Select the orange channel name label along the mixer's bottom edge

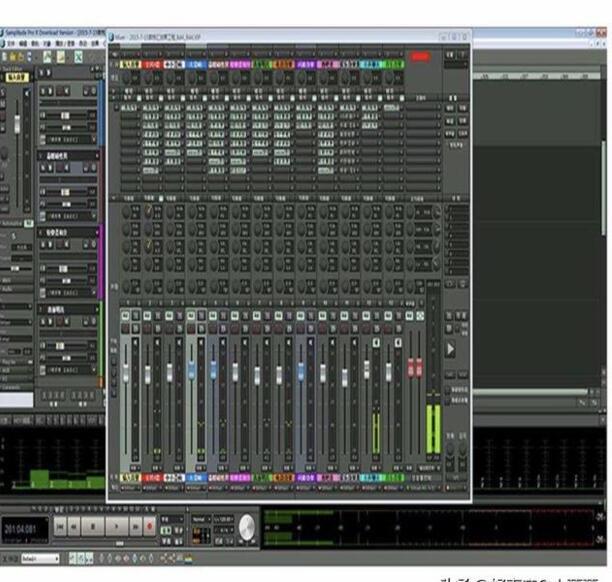tap(283, 477)
